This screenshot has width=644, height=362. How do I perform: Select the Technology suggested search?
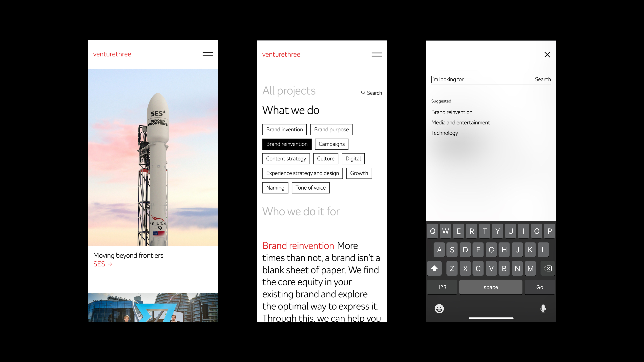(444, 133)
